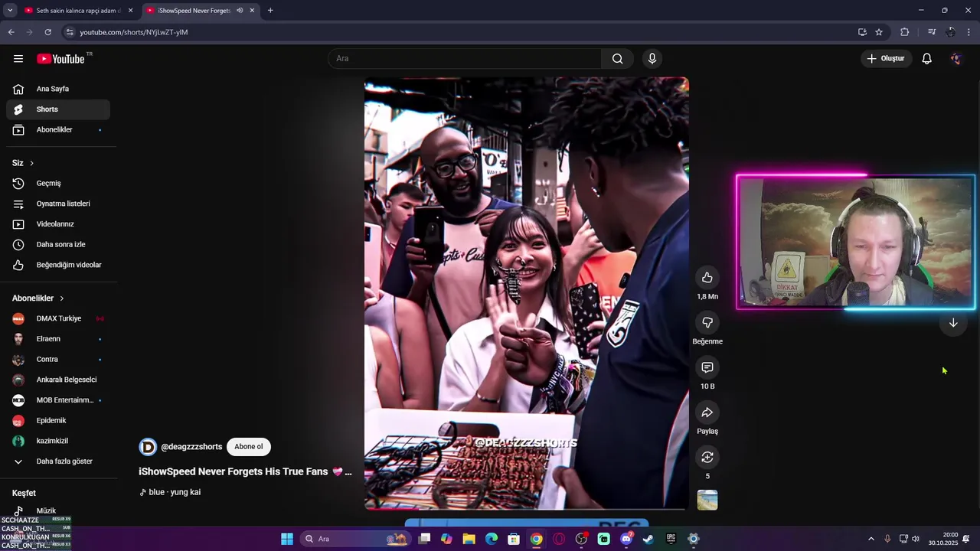Open the Chrome profile avatar
980x551 pixels.
[951, 32]
